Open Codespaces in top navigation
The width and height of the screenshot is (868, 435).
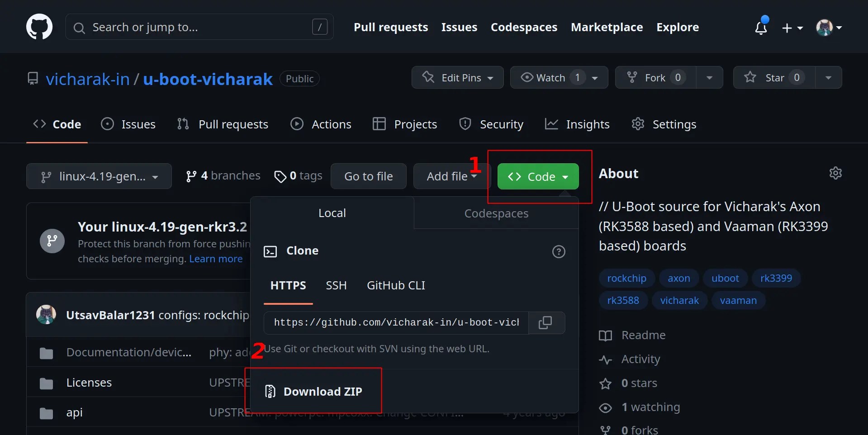click(x=524, y=27)
